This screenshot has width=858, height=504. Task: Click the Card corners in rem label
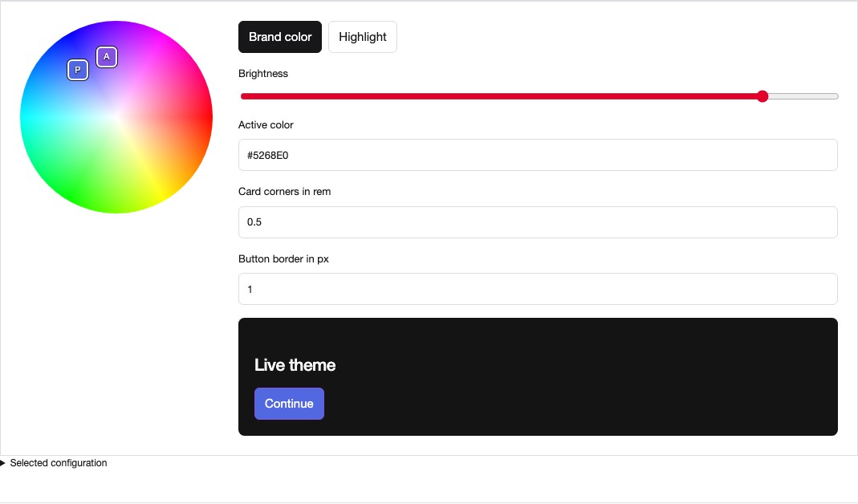point(285,192)
